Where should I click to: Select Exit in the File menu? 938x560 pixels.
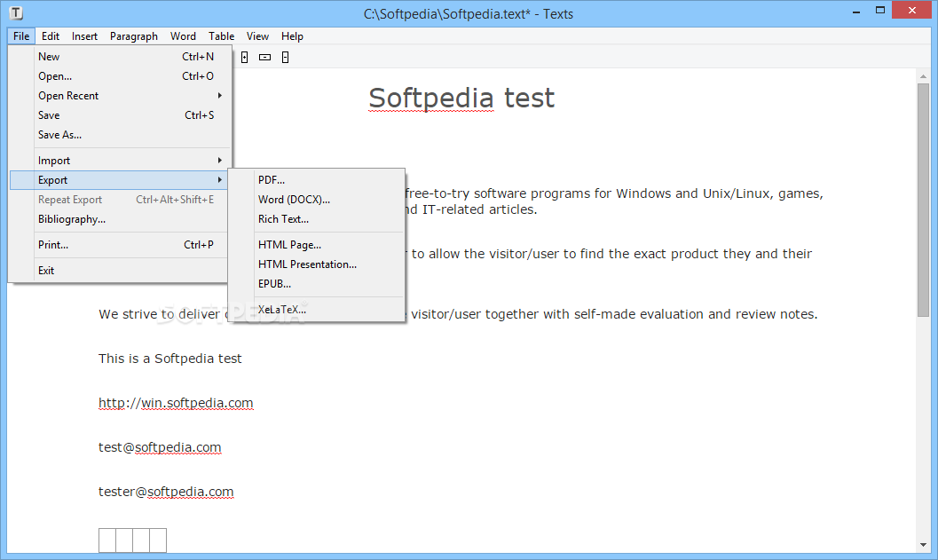(x=120, y=271)
